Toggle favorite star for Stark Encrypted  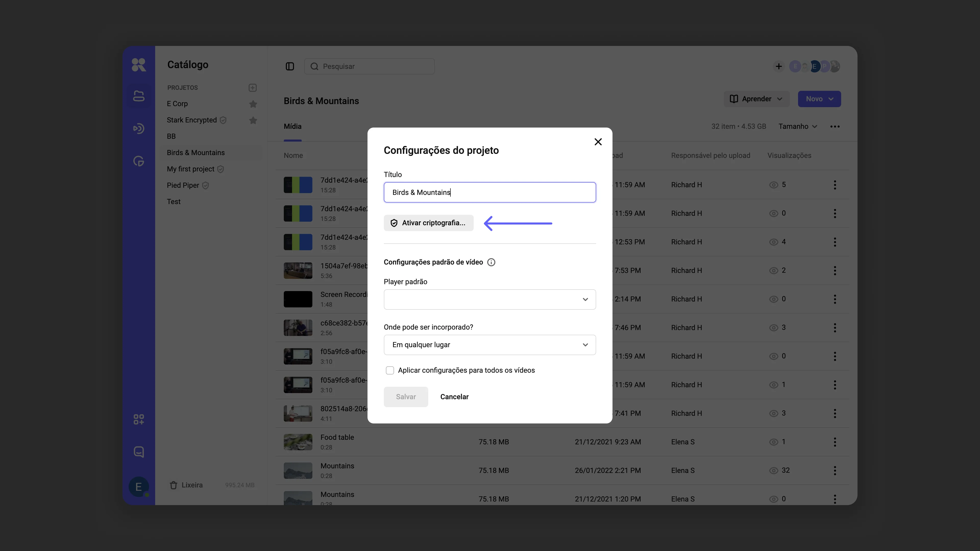[253, 120]
